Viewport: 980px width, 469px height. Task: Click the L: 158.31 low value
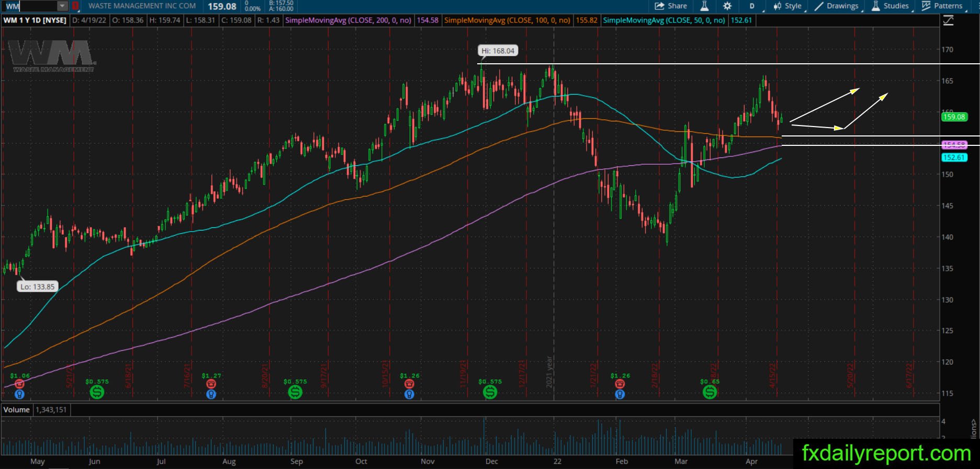[200, 20]
